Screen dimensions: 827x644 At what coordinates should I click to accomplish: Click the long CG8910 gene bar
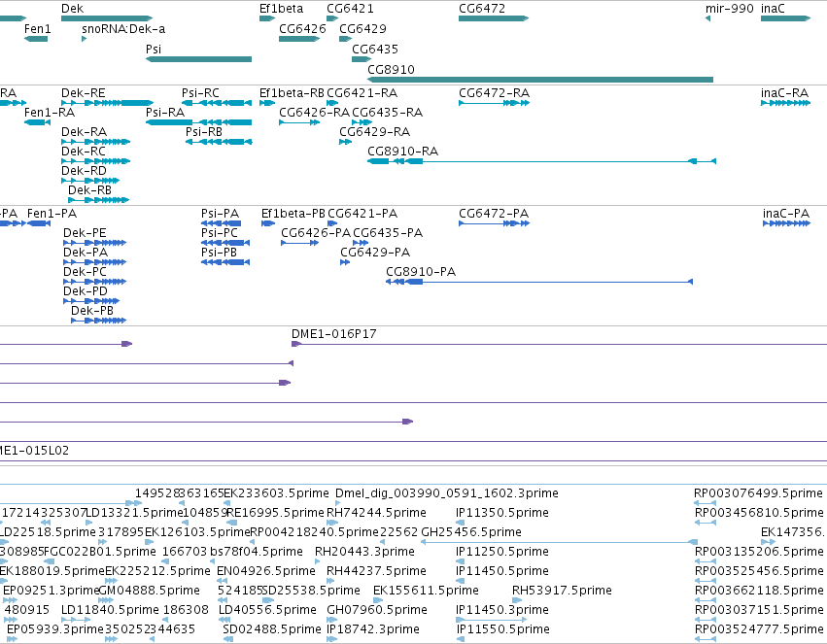(x=540, y=80)
